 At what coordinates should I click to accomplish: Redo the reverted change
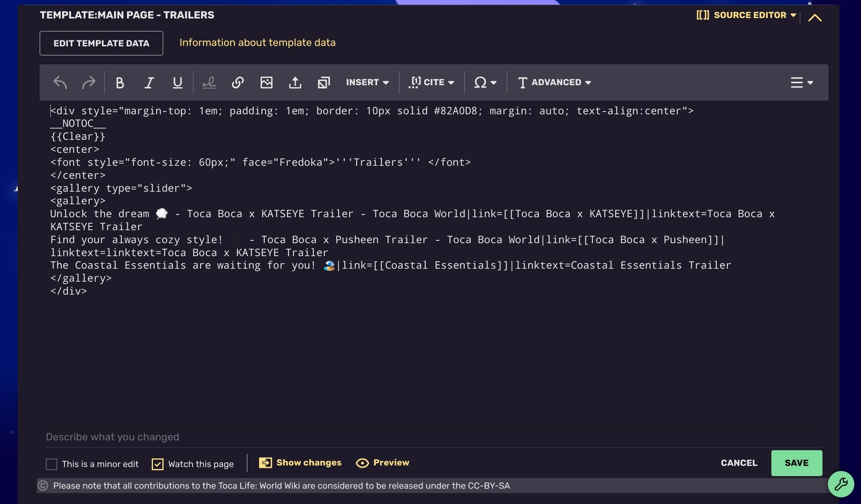(x=89, y=82)
